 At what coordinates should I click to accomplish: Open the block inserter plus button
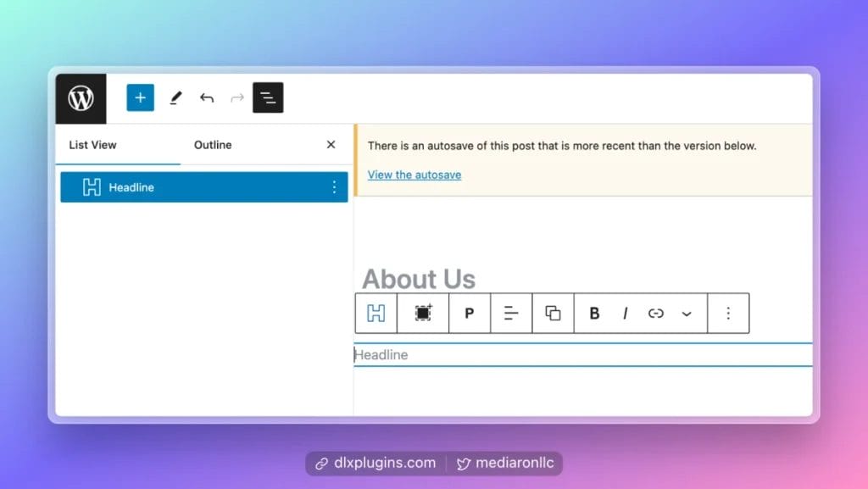140,97
